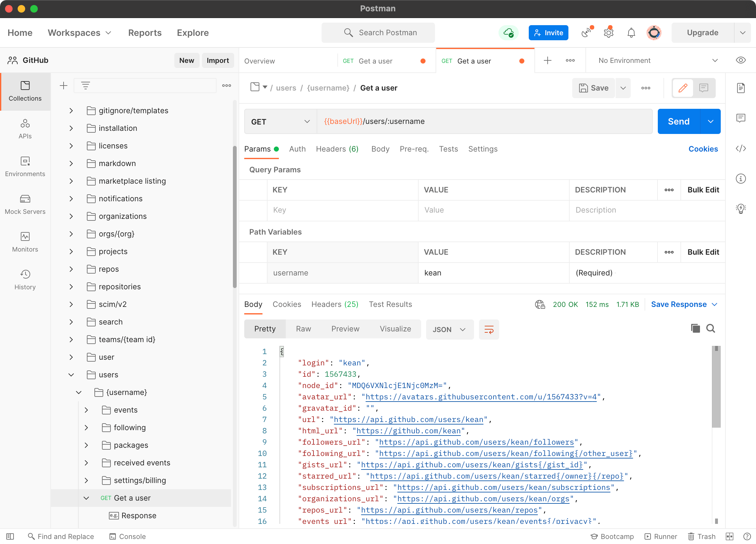Open the Save Response dropdown
Image resolution: width=756 pixels, height=544 pixels.
click(684, 304)
